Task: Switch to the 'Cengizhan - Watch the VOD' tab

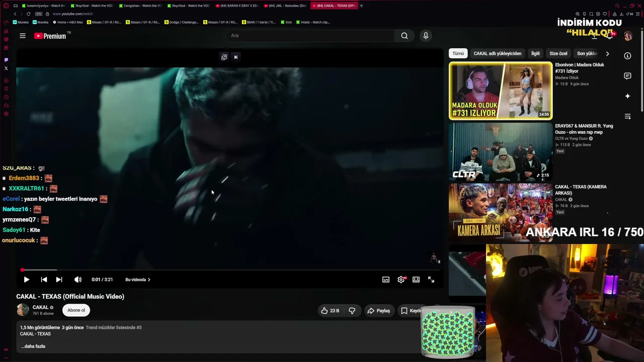Action: (140, 6)
